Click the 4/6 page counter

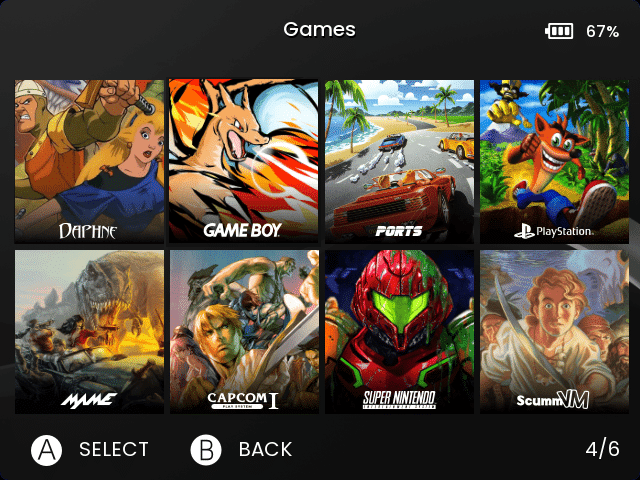click(602, 449)
